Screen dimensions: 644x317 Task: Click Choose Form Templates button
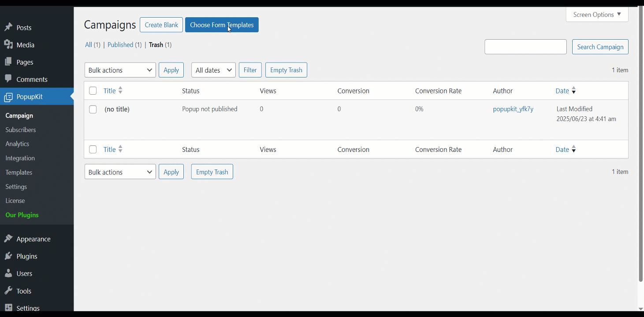[222, 25]
